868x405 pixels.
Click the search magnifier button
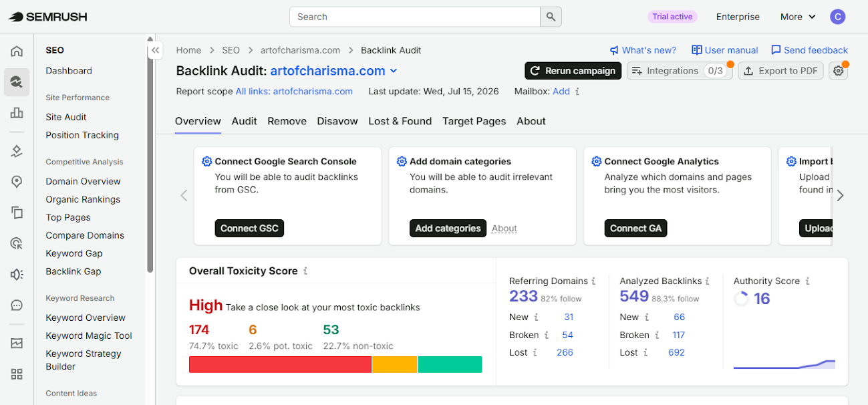coord(551,17)
